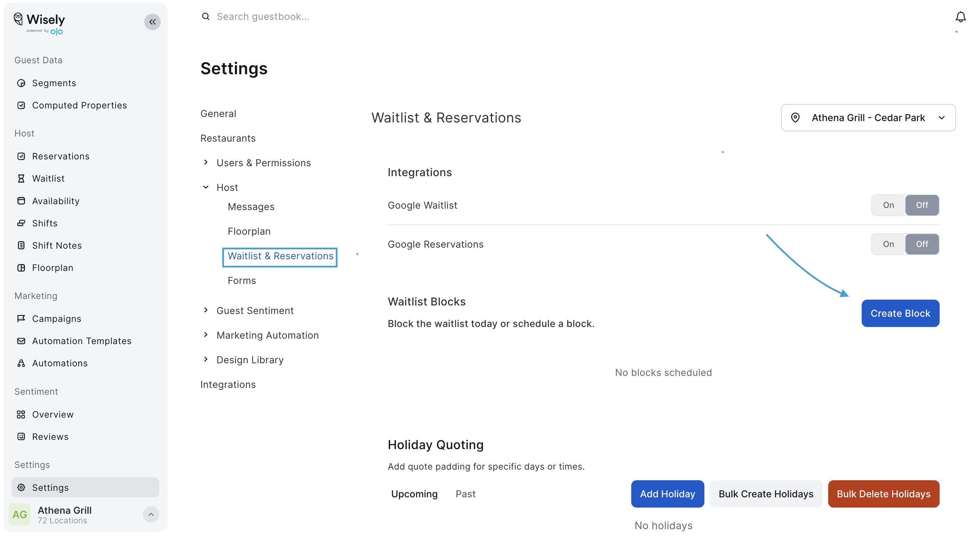Screen dimensions: 980x537
Task: Click the Waitlist hourglass icon
Action: pos(21,179)
